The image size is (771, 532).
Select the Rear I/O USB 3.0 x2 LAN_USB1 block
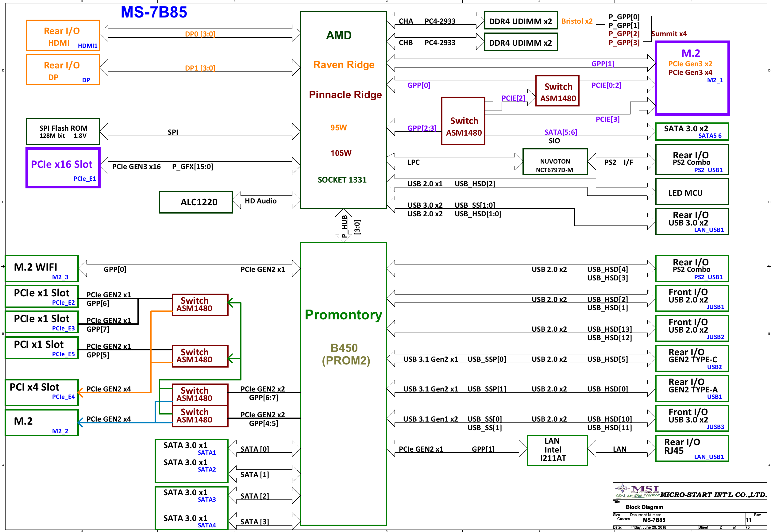[692, 222]
